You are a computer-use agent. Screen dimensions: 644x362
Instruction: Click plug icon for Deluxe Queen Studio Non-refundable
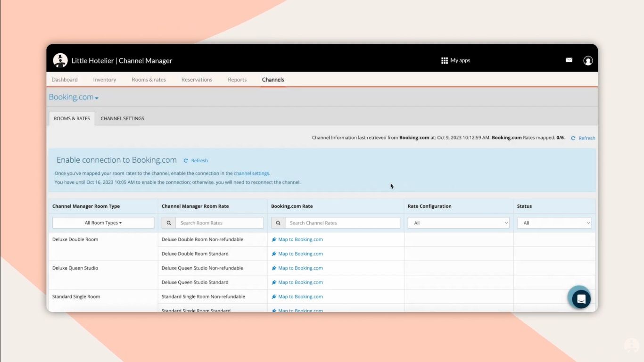tap(274, 268)
